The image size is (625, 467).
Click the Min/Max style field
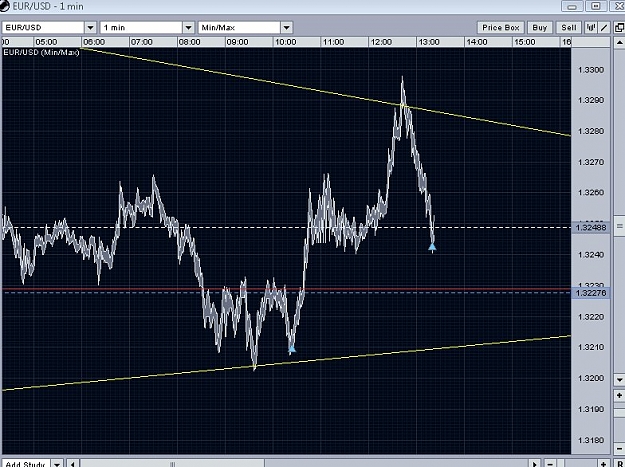click(x=240, y=27)
